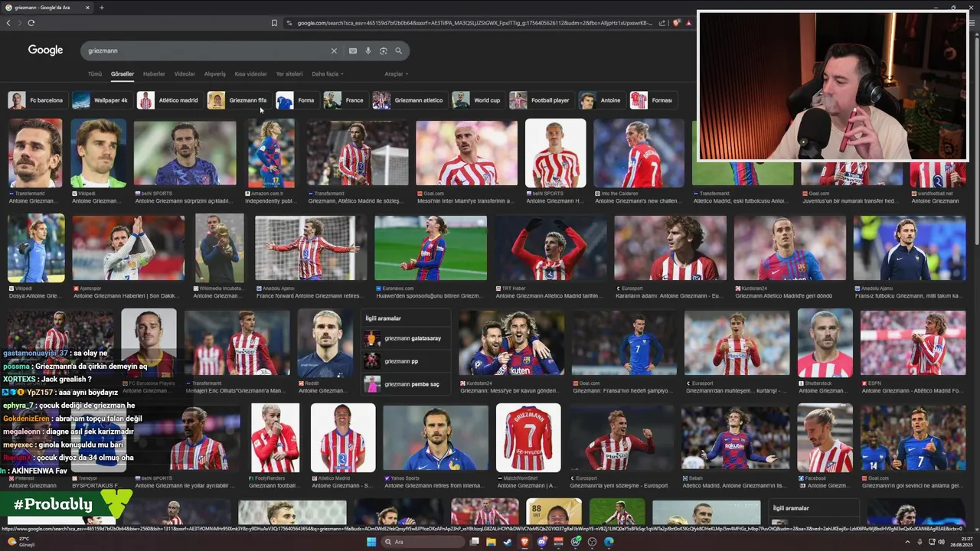This screenshot has width=980, height=551.
Task: Open the Videolar tab
Action: coord(185,74)
